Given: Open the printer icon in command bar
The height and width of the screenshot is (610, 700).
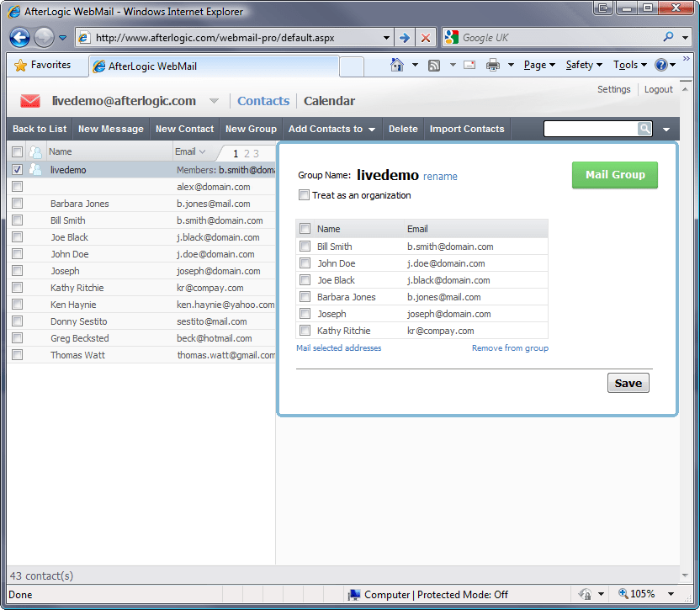Looking at the screenshot, I should (x=491, y=65).
